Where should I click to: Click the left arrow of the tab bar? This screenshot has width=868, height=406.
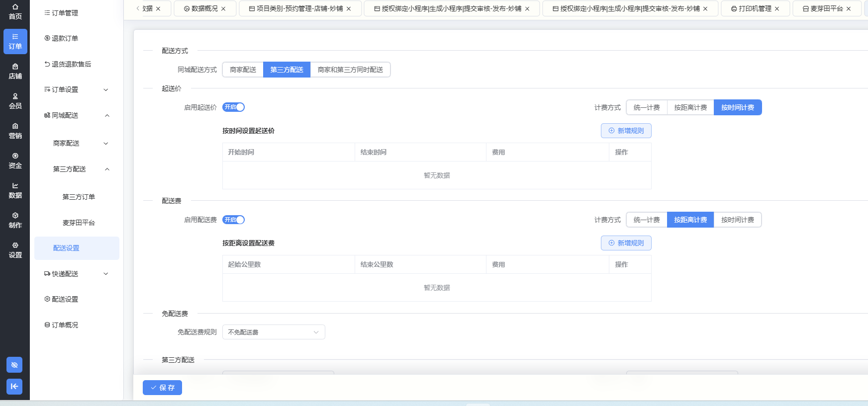pyautogui.click(x=138, y=8)
